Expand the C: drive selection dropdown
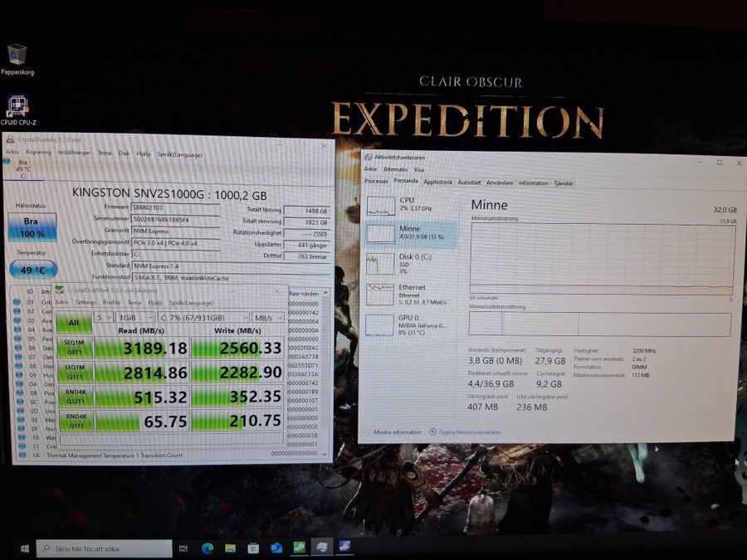Viewport: 747px width, 560px height. (204, 317)
